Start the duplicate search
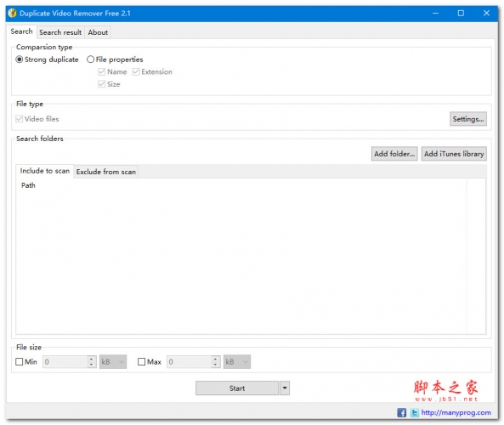 [x=237, y=388]
